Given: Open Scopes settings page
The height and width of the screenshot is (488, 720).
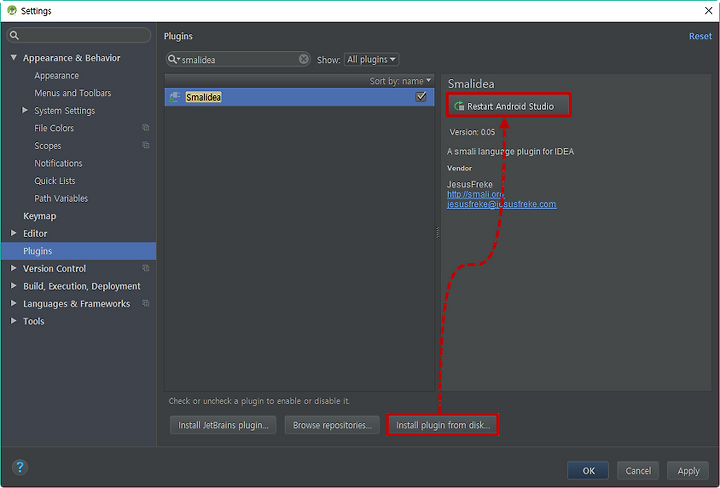Looking at the screenshot, I should tap(47, 146).
